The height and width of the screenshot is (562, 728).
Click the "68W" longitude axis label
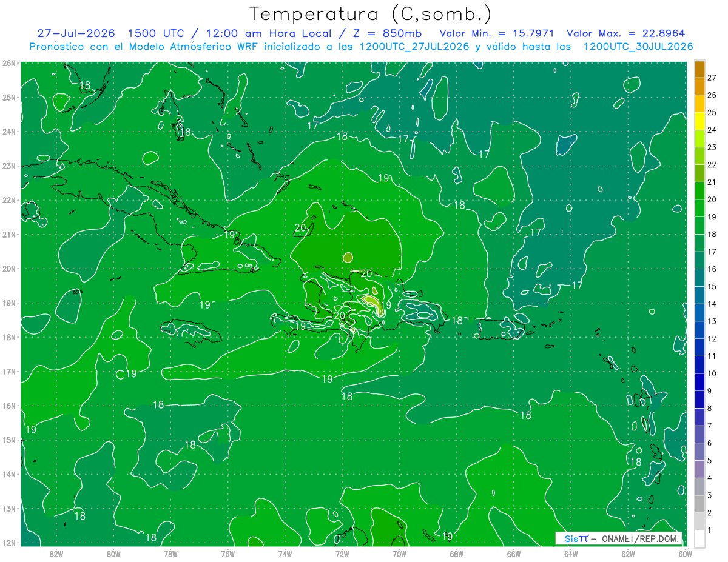pos(456,554)
